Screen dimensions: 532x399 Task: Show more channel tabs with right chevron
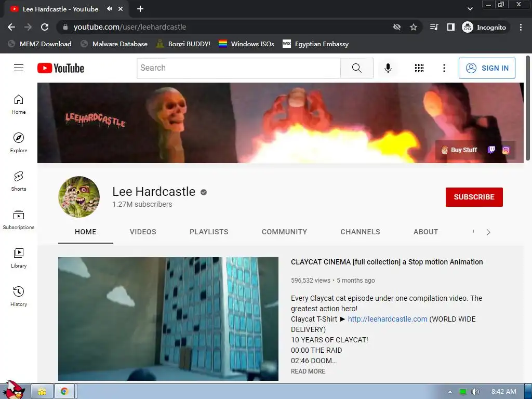488,232
